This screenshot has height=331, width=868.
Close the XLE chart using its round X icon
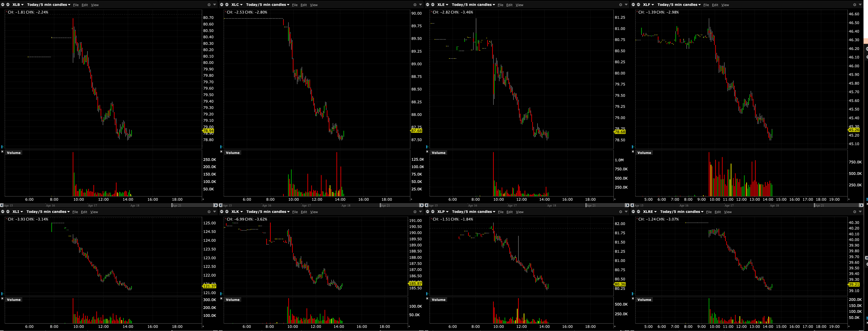pos(428,5)
